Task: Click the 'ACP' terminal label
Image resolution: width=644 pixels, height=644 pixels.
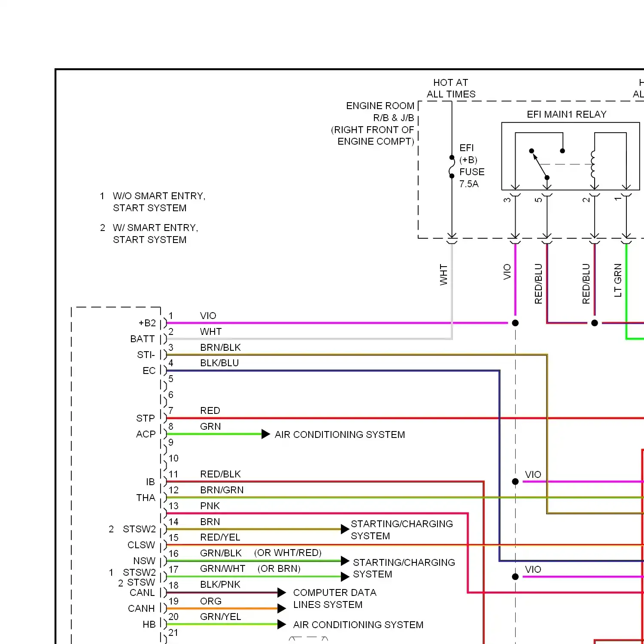Action: click(146, 434)
